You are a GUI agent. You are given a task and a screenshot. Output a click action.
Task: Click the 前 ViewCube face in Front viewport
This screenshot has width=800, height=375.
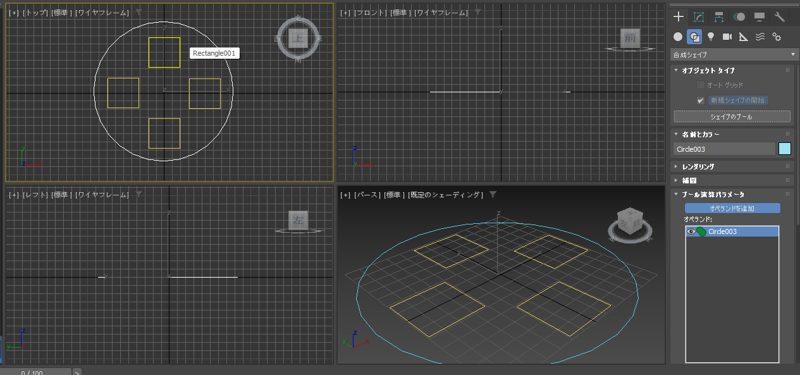[x=630, y=38]
